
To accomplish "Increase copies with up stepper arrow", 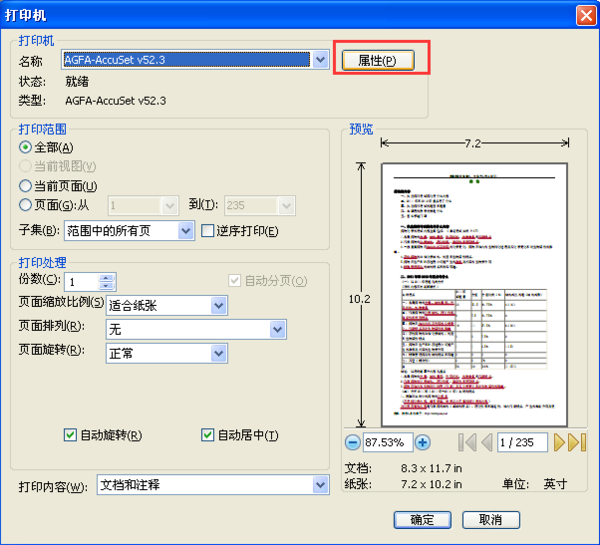I will pyautogui.click(x=106, y=278).
